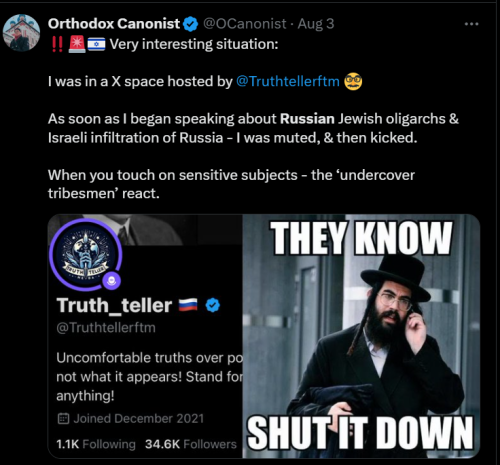
Task: Click the double exclamation mark emoji
Action: 57,44
